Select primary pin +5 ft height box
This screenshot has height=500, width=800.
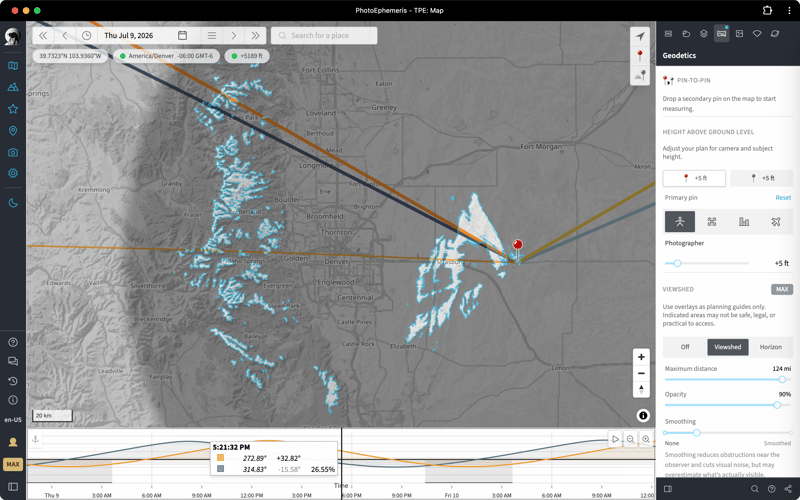coord(694,178)
